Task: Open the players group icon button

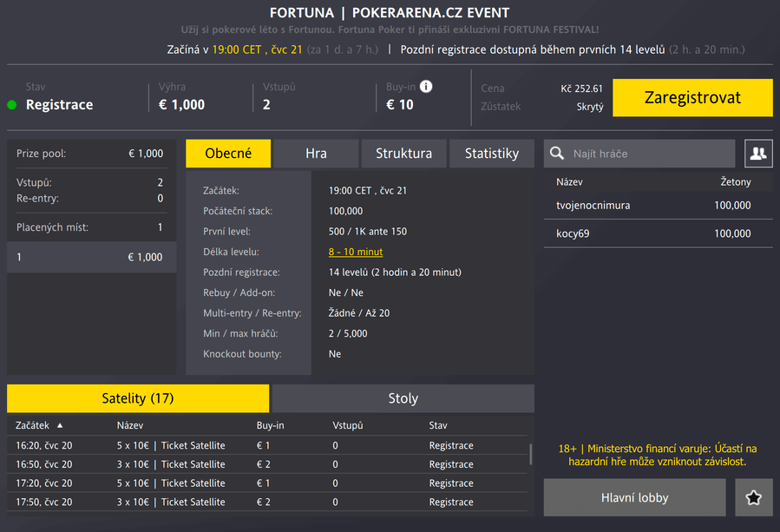Action: (x=758, y=154)
